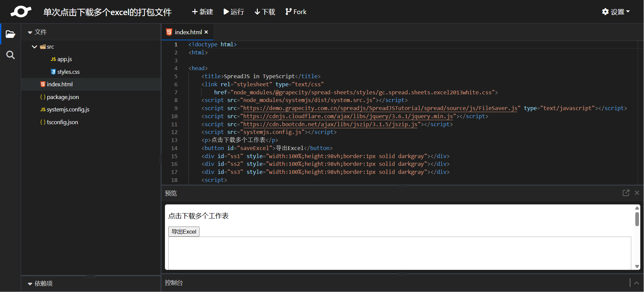The width and height of the screenshot is (644, 292).
Task: Open package.json file
Action: click(59, 97)
